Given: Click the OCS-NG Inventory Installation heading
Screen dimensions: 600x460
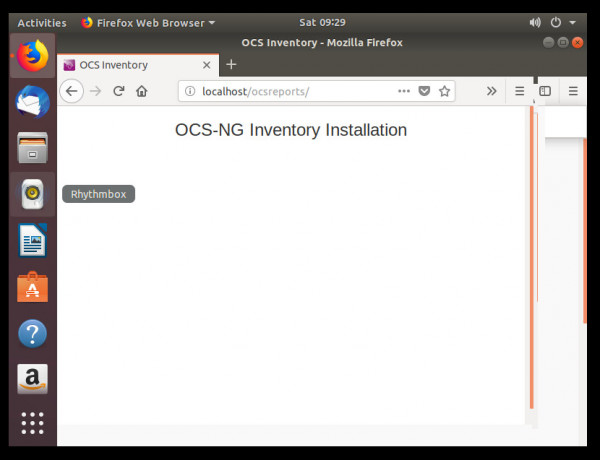Looking at the screenshot, I should point(291,130).
